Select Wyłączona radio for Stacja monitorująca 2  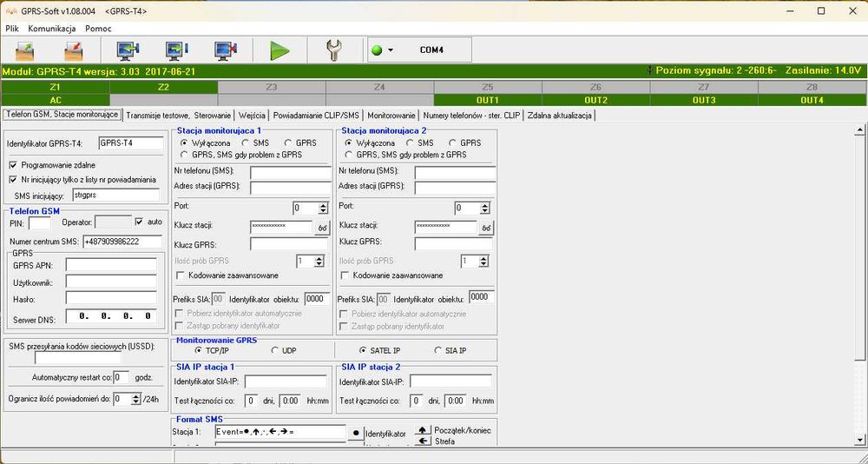point(348,143)
